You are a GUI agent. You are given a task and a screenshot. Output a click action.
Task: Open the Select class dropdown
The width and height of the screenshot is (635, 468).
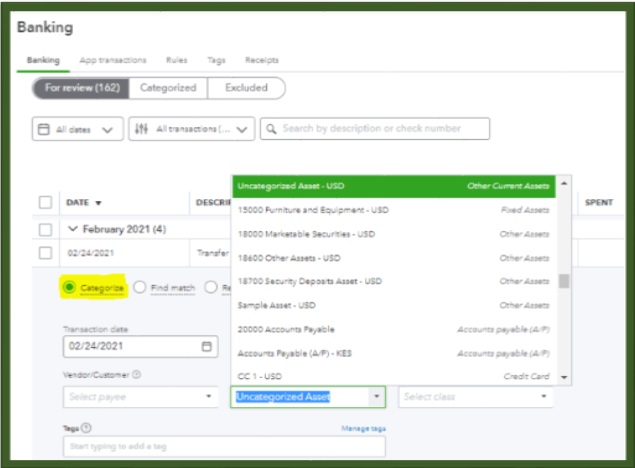475,397
